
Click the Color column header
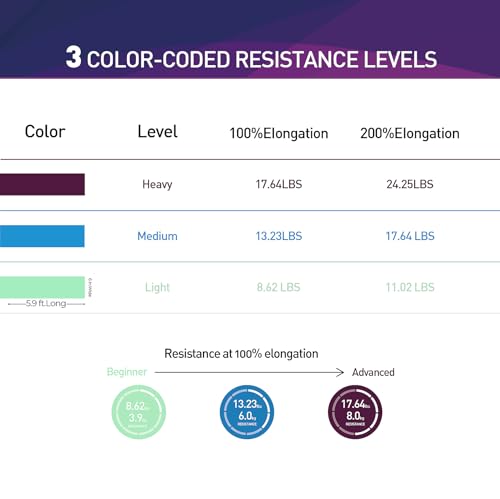tap(45, 132)
